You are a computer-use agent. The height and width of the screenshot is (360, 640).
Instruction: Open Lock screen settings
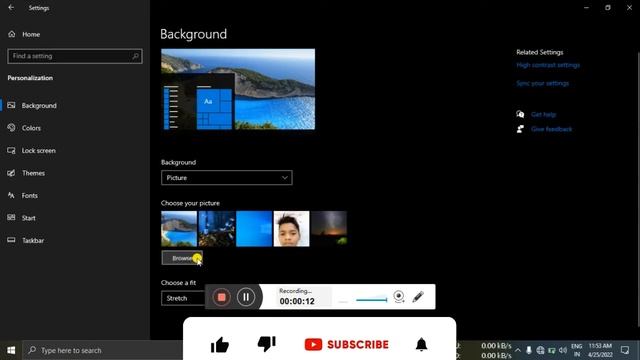tap(39, 150)
